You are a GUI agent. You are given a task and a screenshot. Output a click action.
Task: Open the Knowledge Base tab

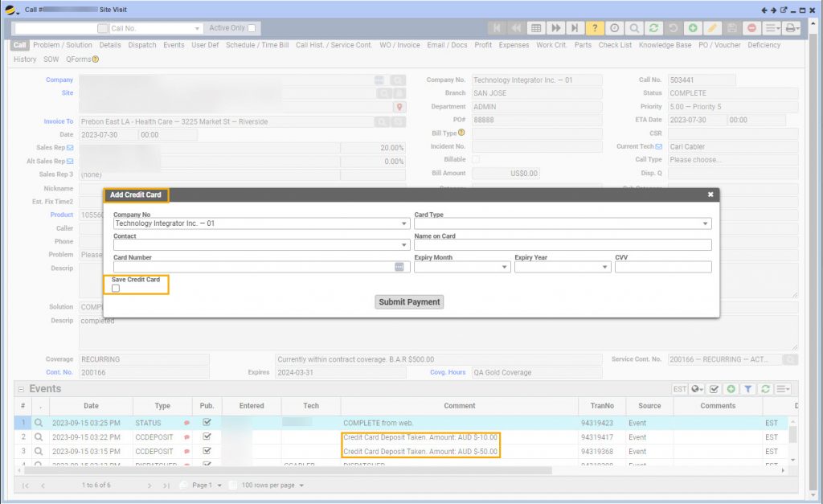(x=666, y=45)
